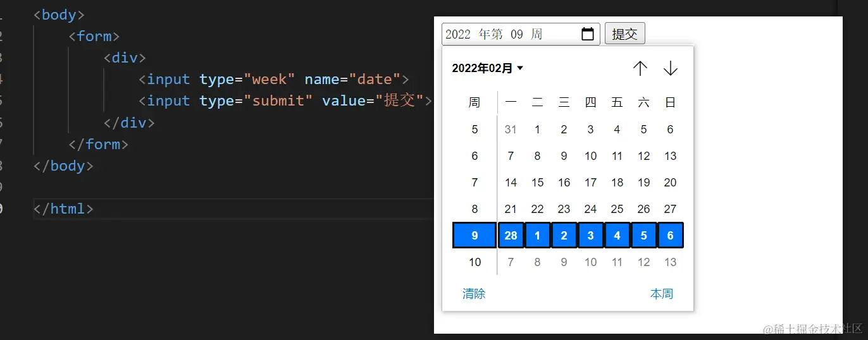Viewport: 868px width, 340px height.
Task: Pick date 25 in the calendar
Action: 617,209
